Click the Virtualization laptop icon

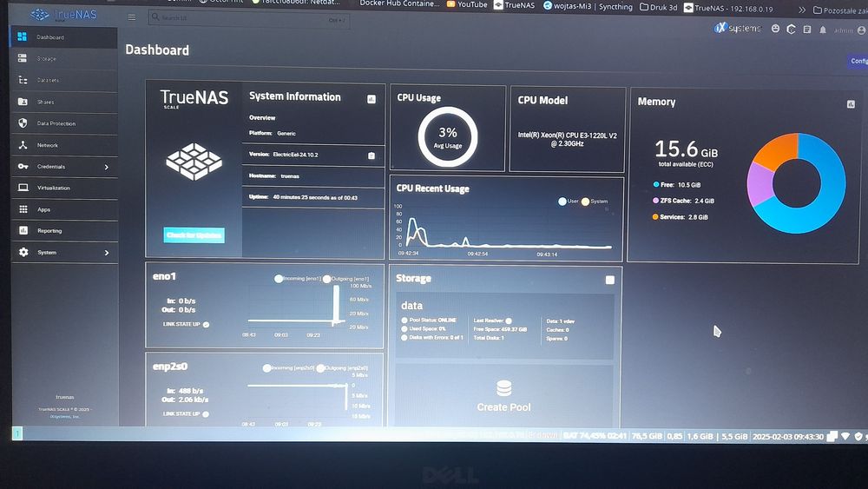coord(23,188)
